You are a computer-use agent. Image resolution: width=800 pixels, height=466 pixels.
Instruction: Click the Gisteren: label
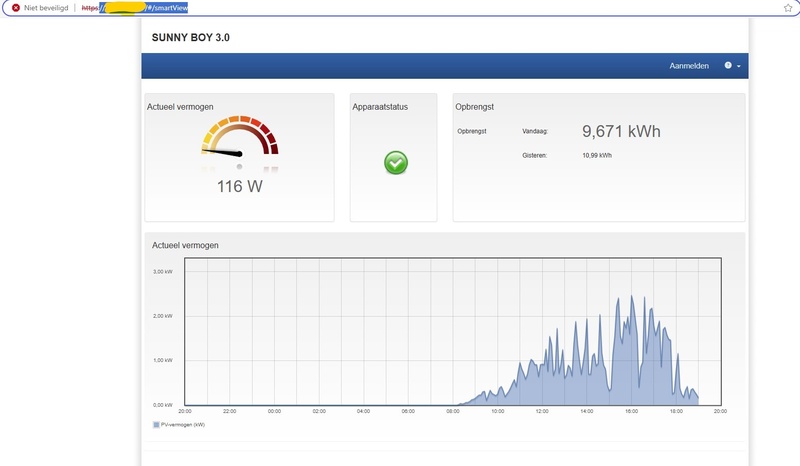tap(534, 155)
